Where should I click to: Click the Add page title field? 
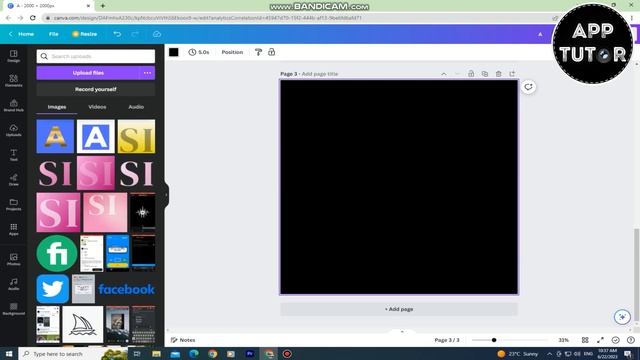point(320,74)
